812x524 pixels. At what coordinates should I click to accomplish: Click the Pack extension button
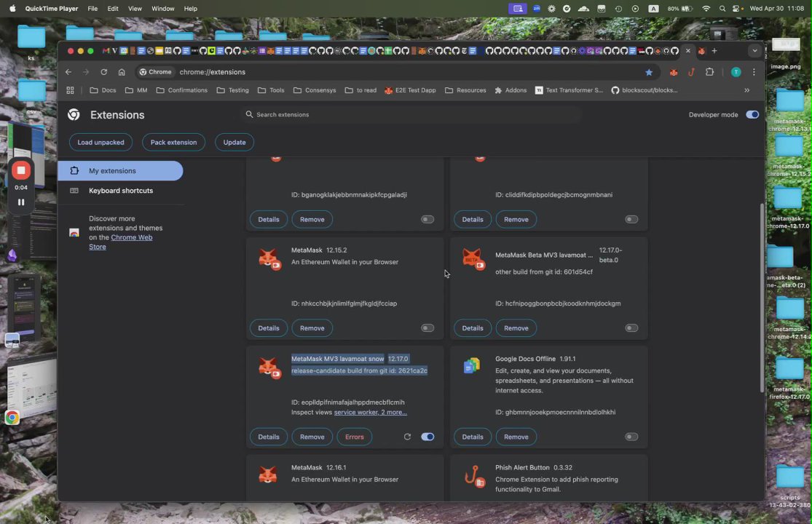(173, 142)
